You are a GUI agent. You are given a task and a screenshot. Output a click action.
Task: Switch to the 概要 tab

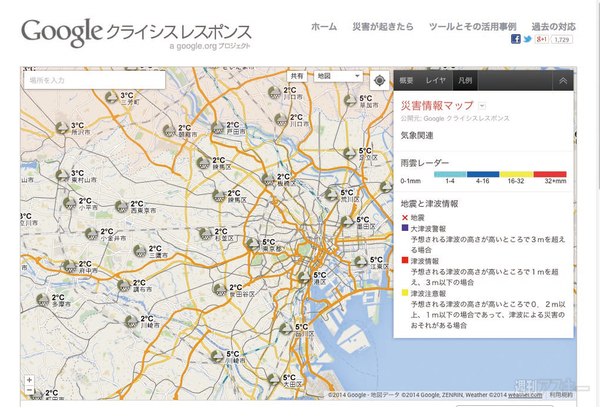[x=406, y=81]
